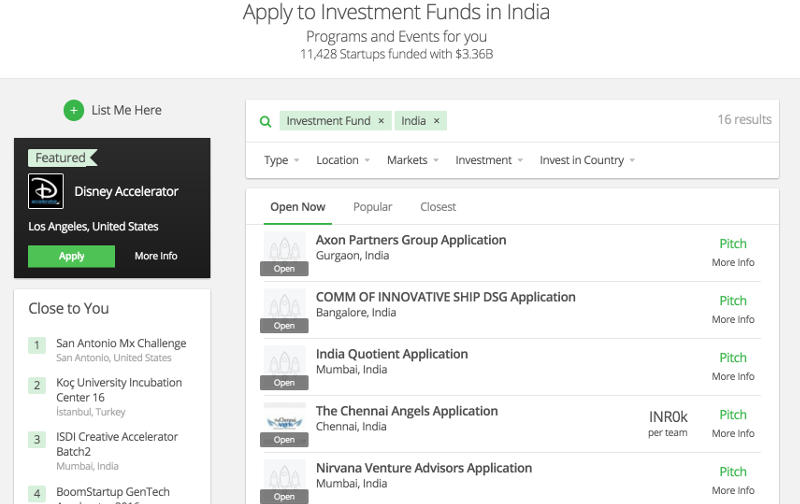Open the Disney Accelerator logo

click(46, 191)
